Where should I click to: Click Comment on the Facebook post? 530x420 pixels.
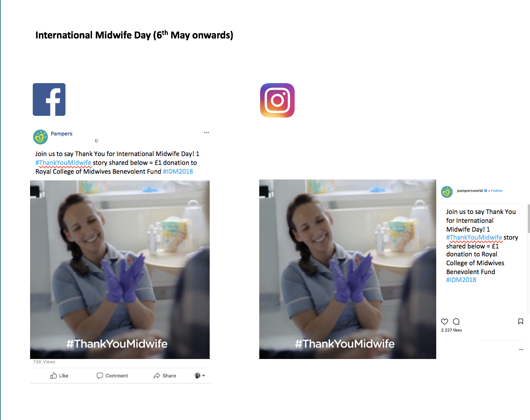point(112,376)
